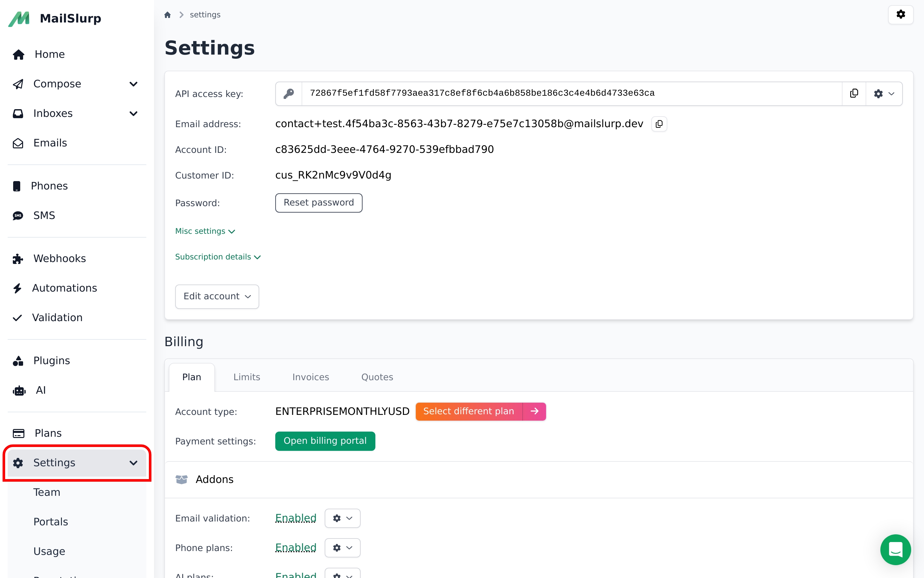Open Plans page

pyautogui.click(x=77, y=433)
